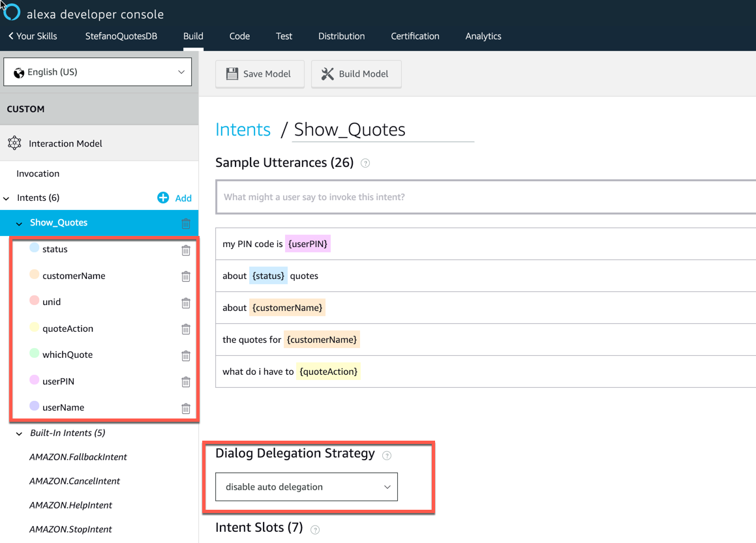
Task: Open the English (US) language dropdown
Action: [x=97, y=72]
